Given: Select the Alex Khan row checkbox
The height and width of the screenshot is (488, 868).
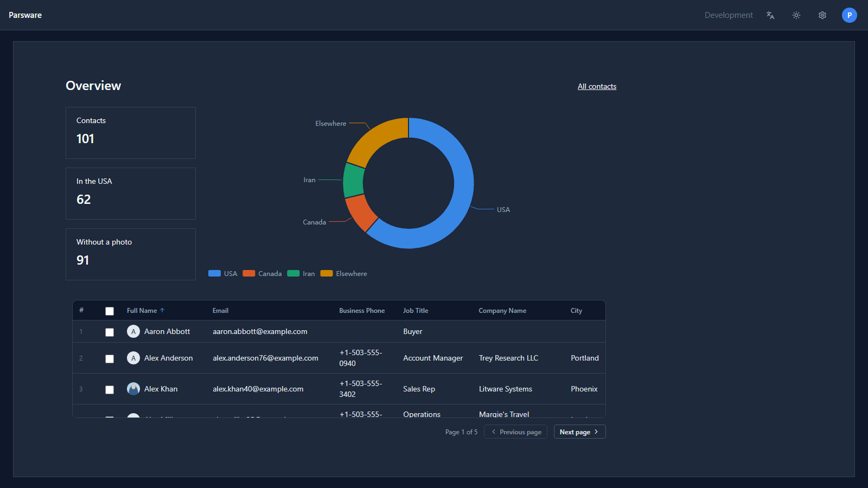Looking at the screenshot, I should pyautogui.click(x=110, y=390).
